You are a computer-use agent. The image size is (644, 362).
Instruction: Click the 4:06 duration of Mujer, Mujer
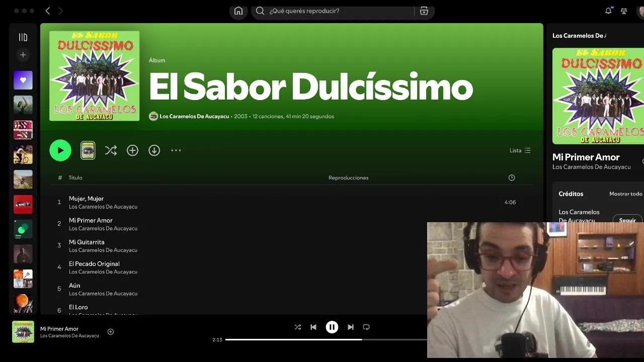[510, 202]
